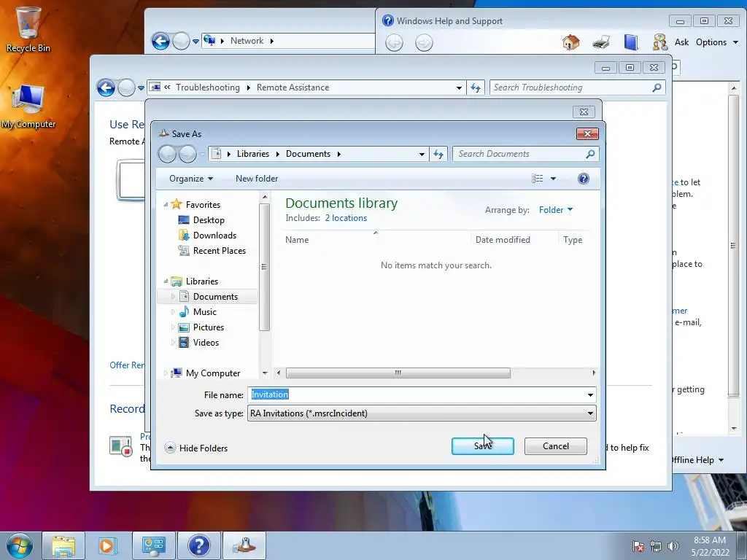Launch Windows Media Player from taskbar
The height and width of the screenshot is (560, 747).
coord(108,545)
